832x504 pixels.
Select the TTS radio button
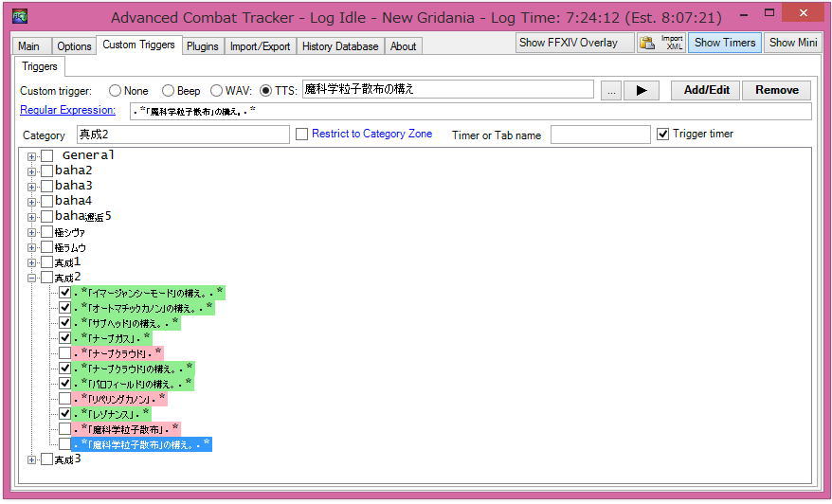(265, 91)
